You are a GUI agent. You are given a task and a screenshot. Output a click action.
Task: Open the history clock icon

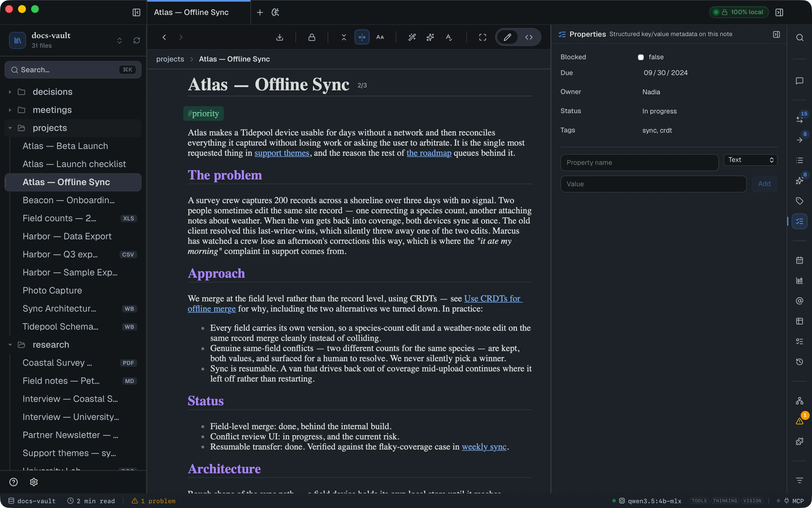(800, 362)
